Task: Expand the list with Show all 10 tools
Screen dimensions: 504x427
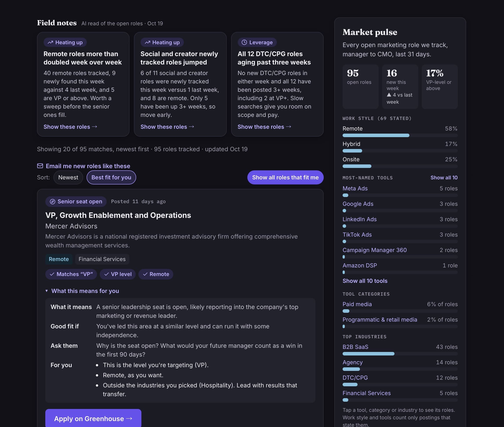Action: point(365,281)
